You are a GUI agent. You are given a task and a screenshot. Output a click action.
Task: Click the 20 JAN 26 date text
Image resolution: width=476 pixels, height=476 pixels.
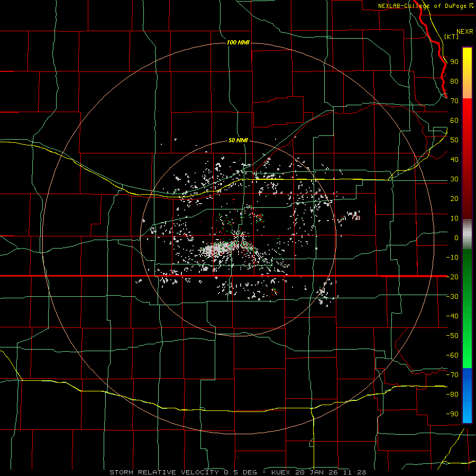317,472
